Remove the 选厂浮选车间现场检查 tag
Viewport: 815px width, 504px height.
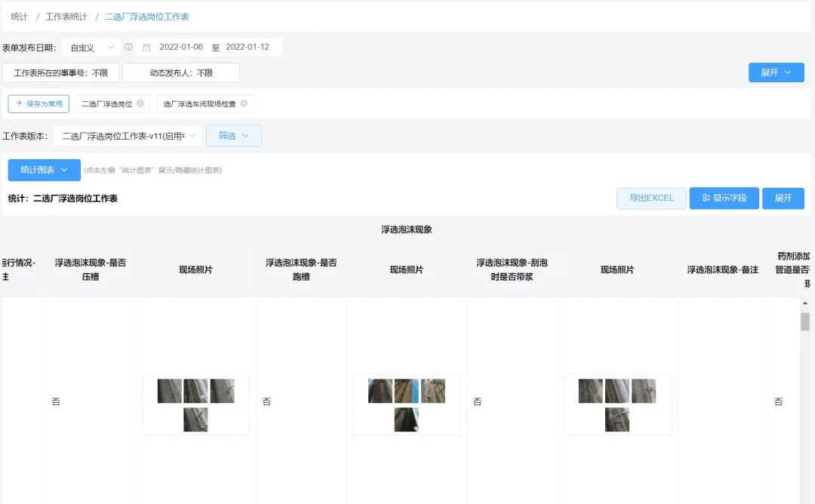tap(244, 103)
